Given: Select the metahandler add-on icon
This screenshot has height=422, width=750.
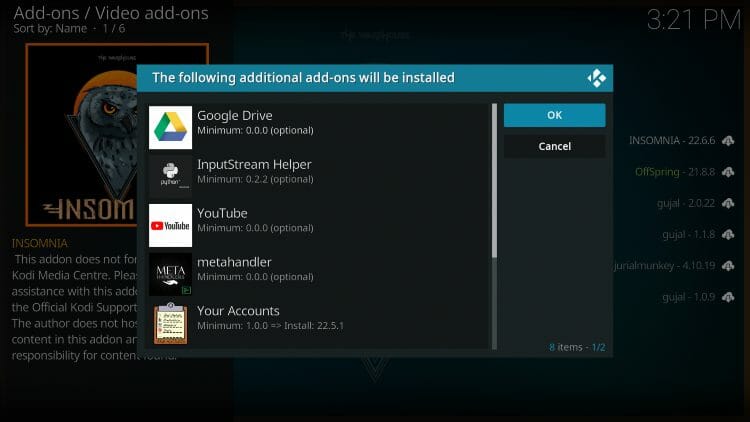Looking at the screenshot, I should click(x=170, y=274).
